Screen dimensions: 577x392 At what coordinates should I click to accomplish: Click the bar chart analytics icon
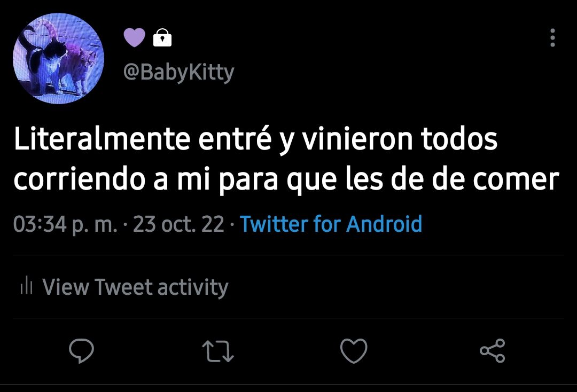[x=27, y=285]
